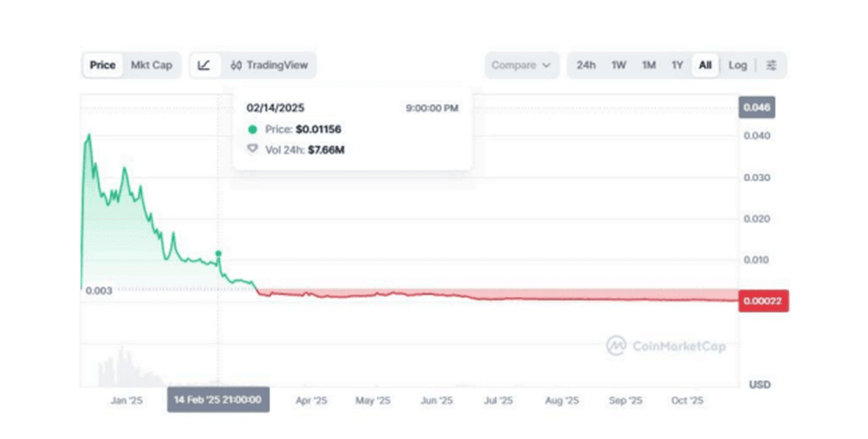The image size is (868, 439).
Task: Click the green data point on chart line
Action: [x=219, y=253]
